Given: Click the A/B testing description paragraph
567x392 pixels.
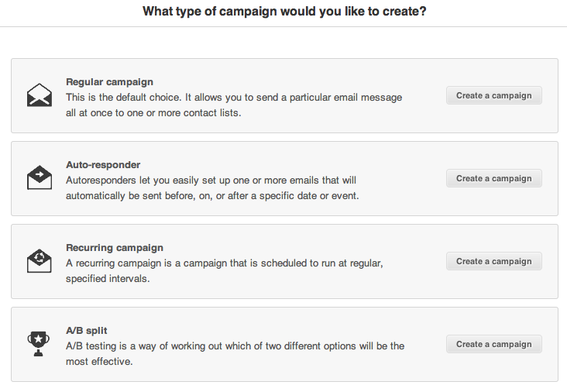Looking at the screenshot, I should point(235,354).
